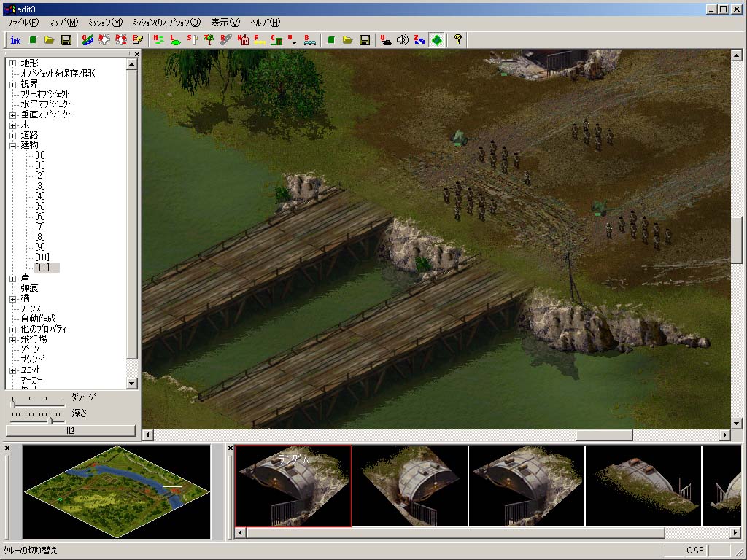Click the 深さ depth slider
The height and width of the screenshot is (560, 747).
[x=50, y=419]
